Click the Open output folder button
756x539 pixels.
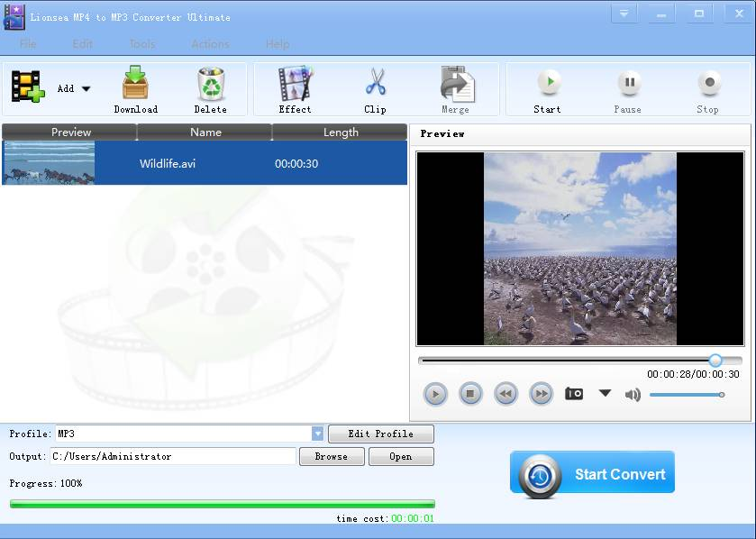coord(401,457)
